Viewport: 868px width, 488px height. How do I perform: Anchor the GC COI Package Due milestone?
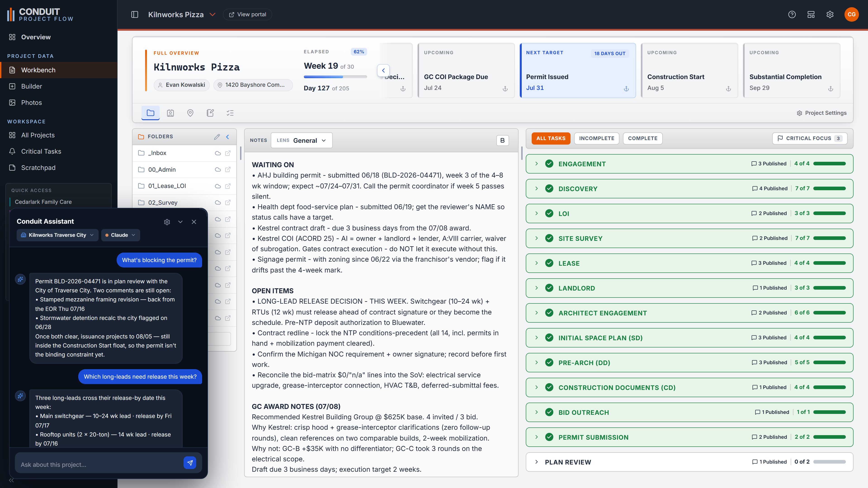[505, 89]
